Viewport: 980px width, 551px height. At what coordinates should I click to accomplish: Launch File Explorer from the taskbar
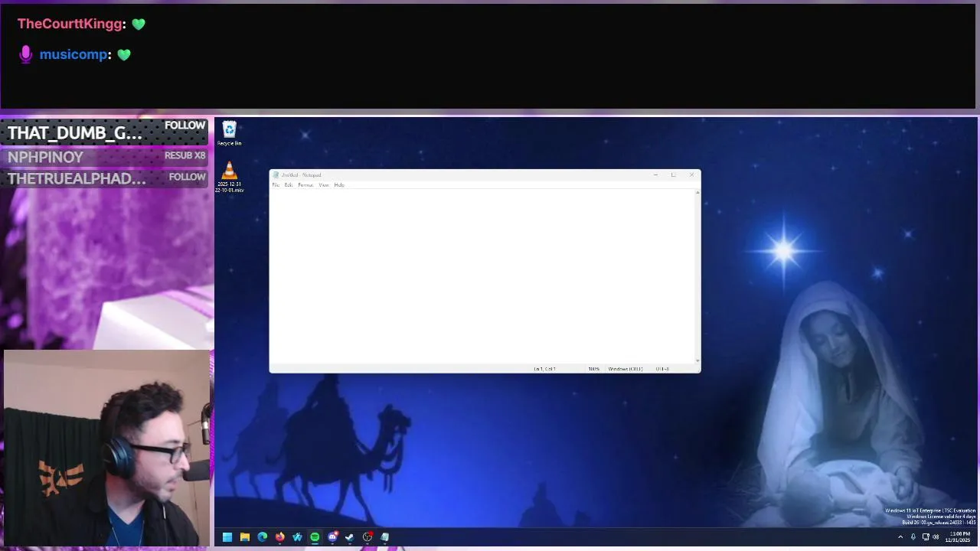[245, 537]
